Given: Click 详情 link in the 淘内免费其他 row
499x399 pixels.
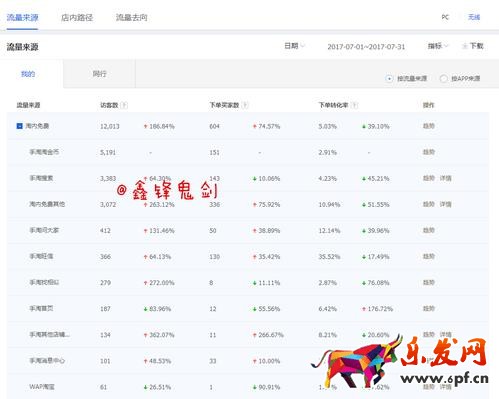Looking at the screenshot, I should (445, 204).
